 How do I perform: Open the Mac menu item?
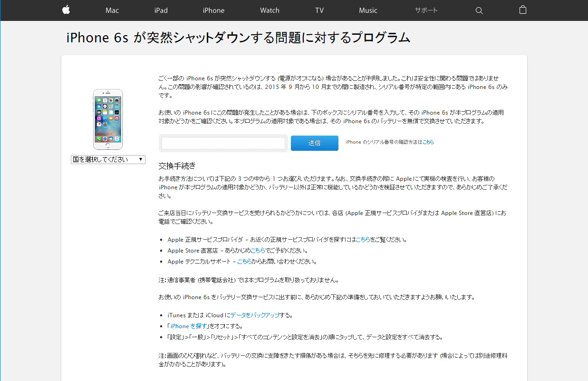click(112, 10)
